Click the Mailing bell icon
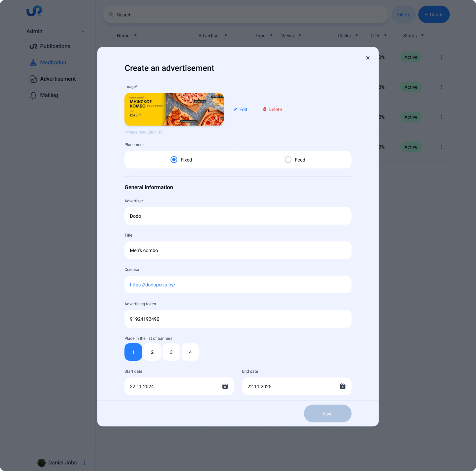Screen dimensions: 476x471 point(33,95)
